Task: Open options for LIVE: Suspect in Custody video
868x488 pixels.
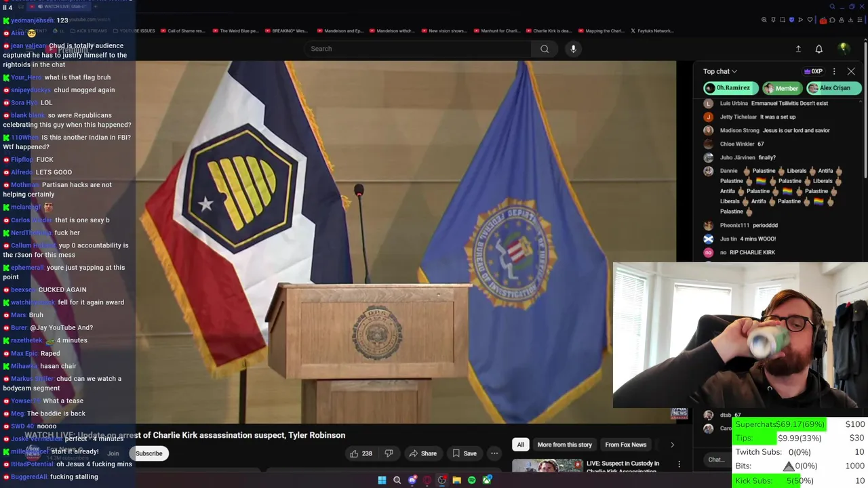Action: click(679, 464)
